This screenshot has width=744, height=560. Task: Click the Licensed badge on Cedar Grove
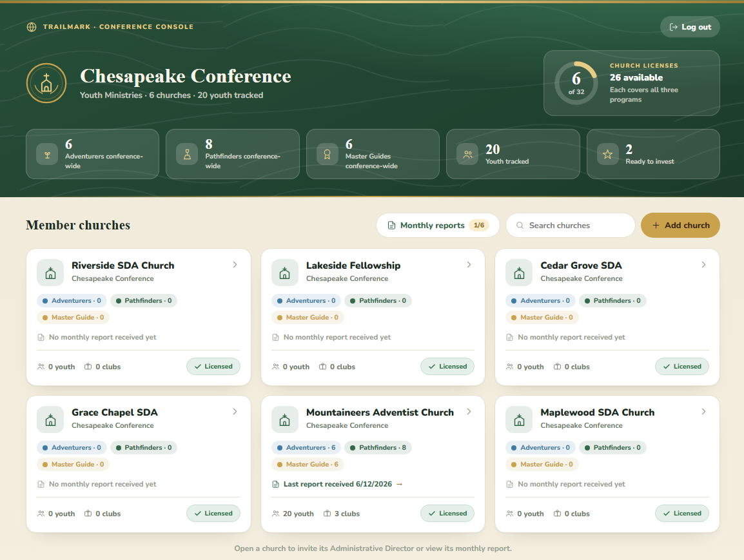click(682, 367)
